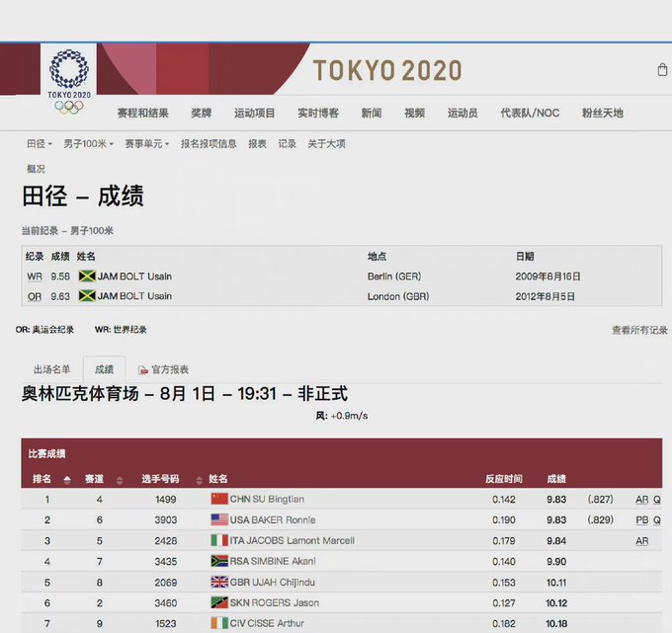Open SKN ROGERS Jason athlete link
The image size is (672, 633).
pyautogui.click(x=275, y=603)
